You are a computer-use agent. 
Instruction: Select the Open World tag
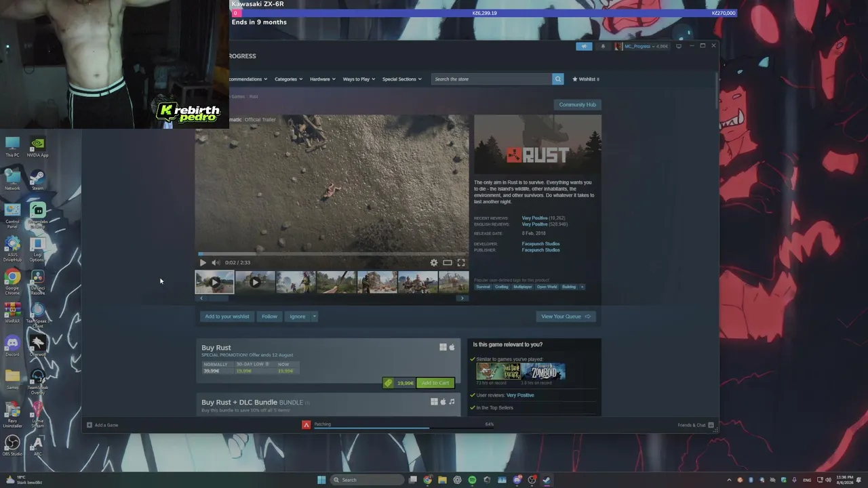(547, 287)
